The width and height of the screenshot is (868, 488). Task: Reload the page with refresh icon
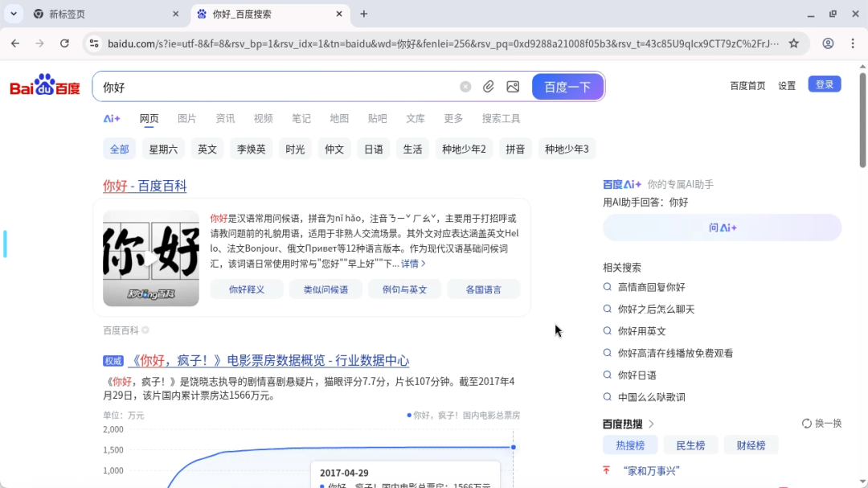(65, 43)
